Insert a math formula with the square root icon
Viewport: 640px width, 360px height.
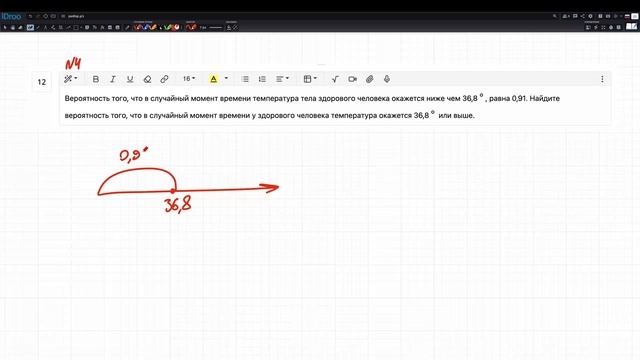point(335,79)
